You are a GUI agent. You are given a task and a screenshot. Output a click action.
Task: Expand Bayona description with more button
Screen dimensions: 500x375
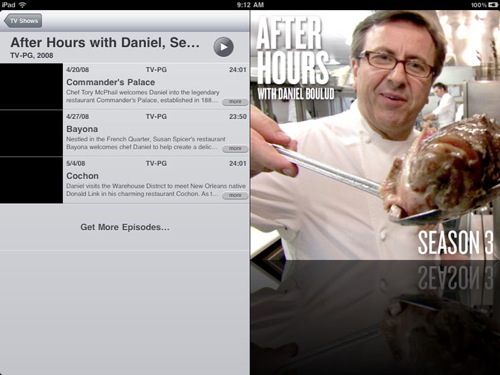[x=235, y=148]
